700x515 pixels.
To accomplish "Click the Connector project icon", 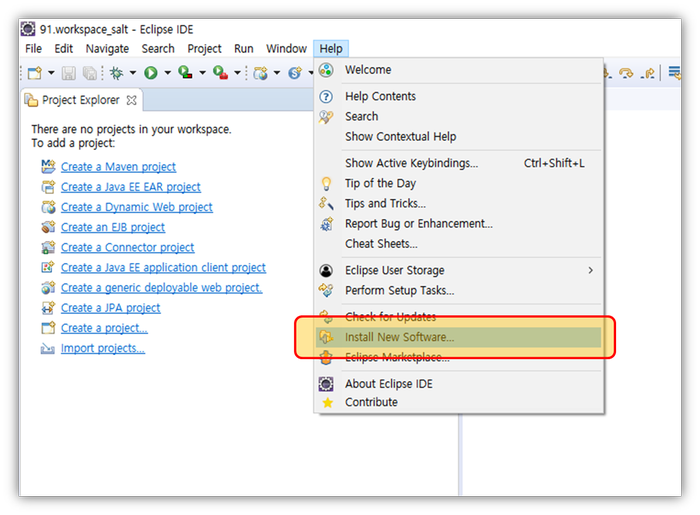I will click(x=48, y=247).
